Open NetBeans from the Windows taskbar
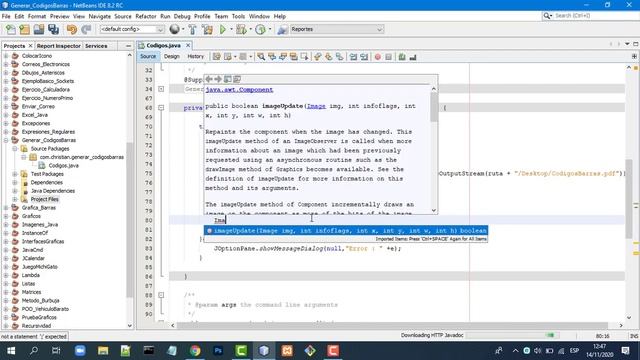The width and height of the screenshot is (640, 360). coord(264,351)
